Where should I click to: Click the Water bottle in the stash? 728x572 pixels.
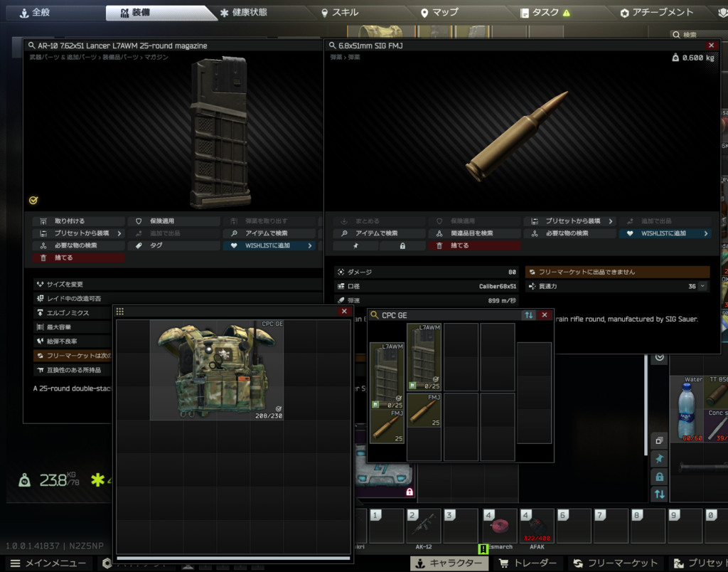tap(687, 409)
